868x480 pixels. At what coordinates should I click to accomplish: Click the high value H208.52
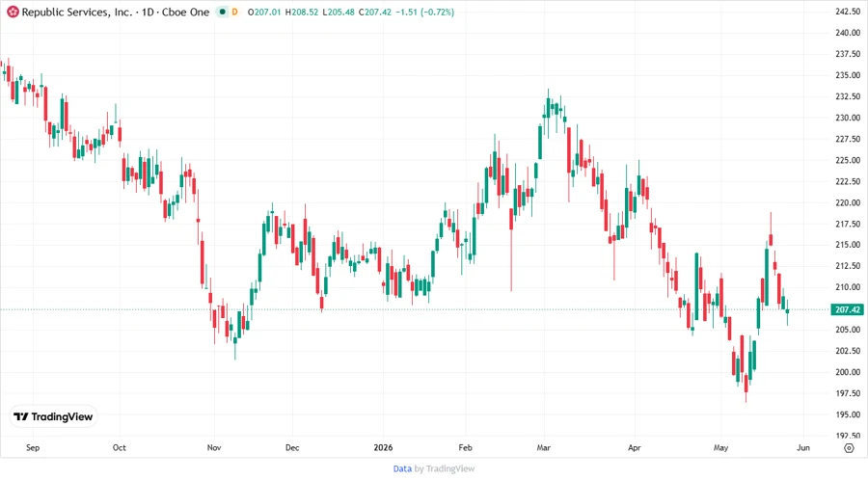302,12
